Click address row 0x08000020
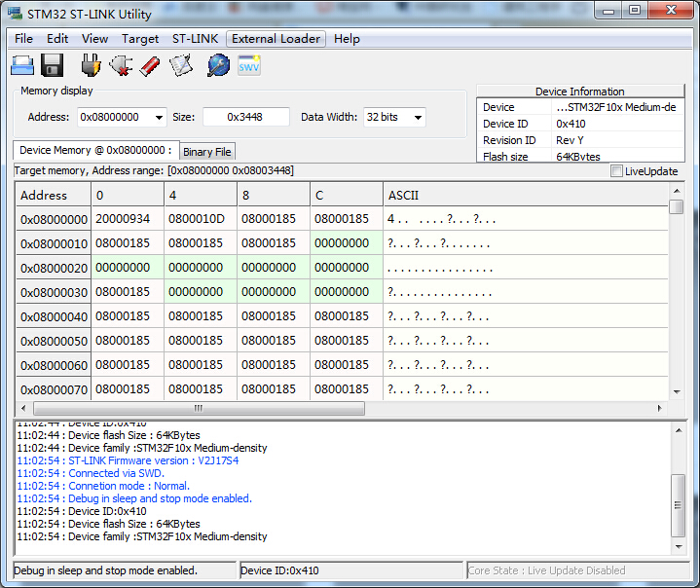The width and height of the screenshot is (700, 588). pos(54,268)
